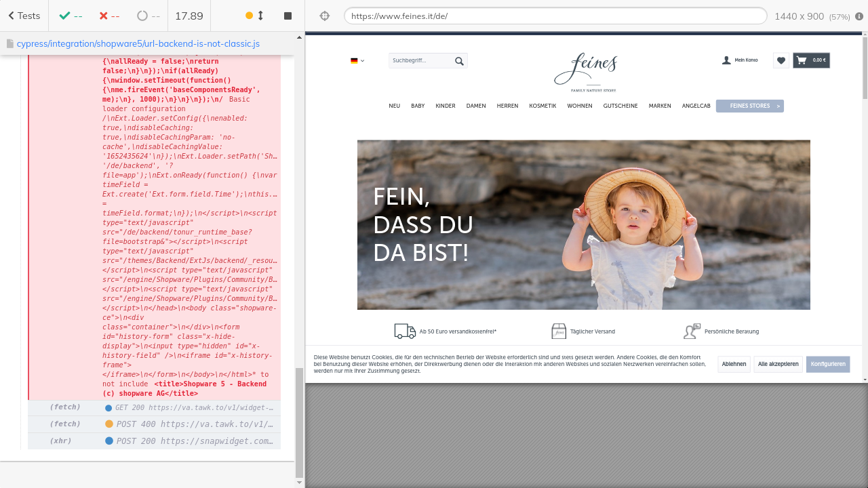868x488 pixels.
Task: Click the Ablehnen cookie button
Action: 734,364
